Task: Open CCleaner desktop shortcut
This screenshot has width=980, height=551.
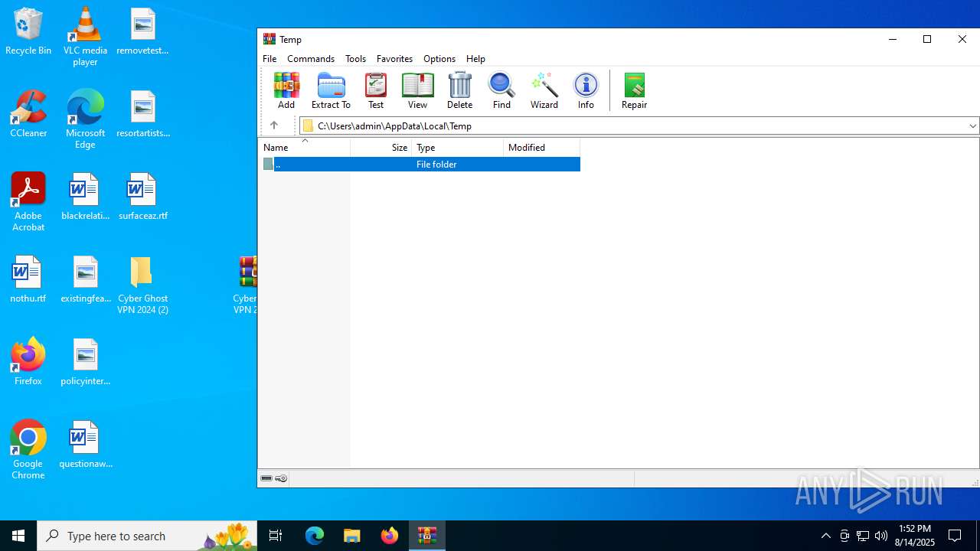Action: click(x=28, y=114)
